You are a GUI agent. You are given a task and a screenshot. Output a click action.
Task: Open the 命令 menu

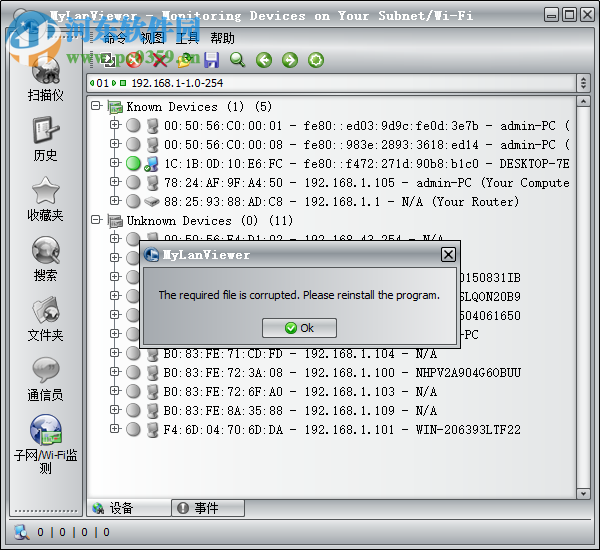coord(115,38)
